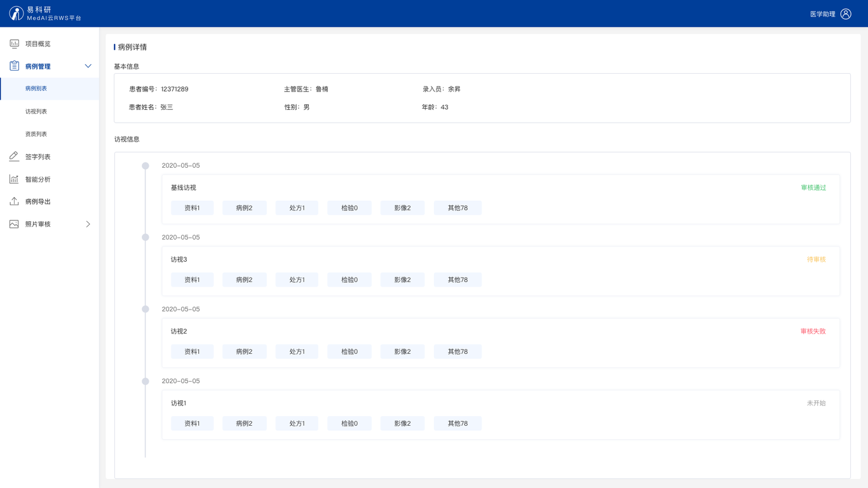Click 检验0 in 访视2 card
This screenshot has height=488, width=868.
[x=349, y=351]
